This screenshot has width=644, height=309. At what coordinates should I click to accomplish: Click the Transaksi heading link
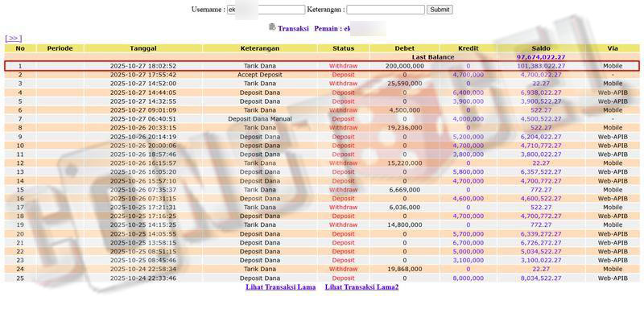(x=293, y=29)
